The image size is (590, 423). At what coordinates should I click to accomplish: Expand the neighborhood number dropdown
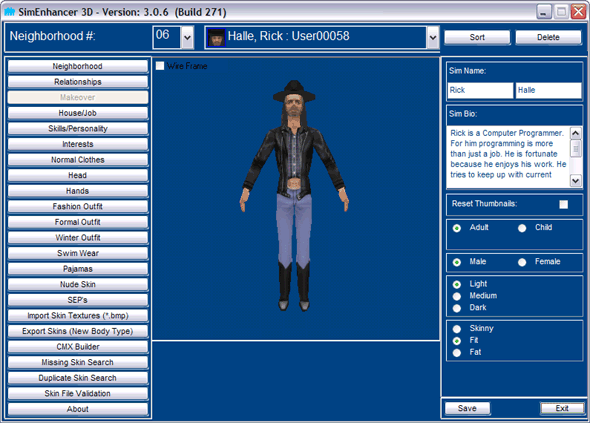click(x=187, y=37)
